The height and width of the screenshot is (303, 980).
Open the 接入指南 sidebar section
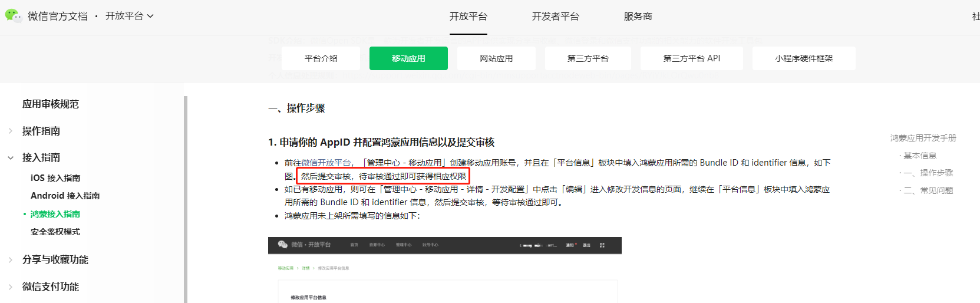click(x=41, y=157)
